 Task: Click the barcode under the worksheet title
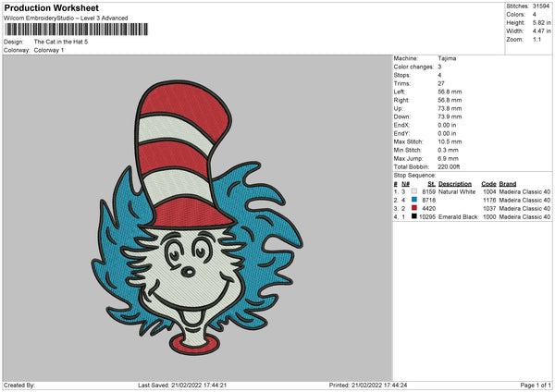click(x=74, y=30)
